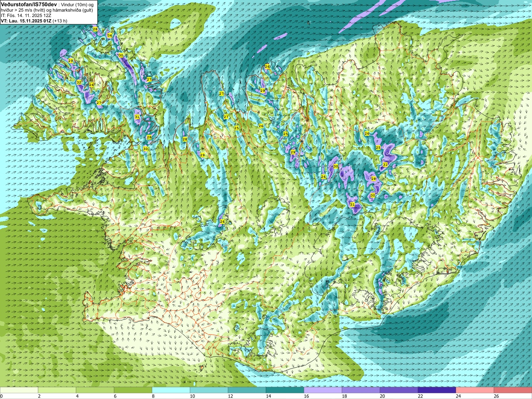
Task: Pick the 24–26 light pink legend color
Action: (x=475, y=390)
